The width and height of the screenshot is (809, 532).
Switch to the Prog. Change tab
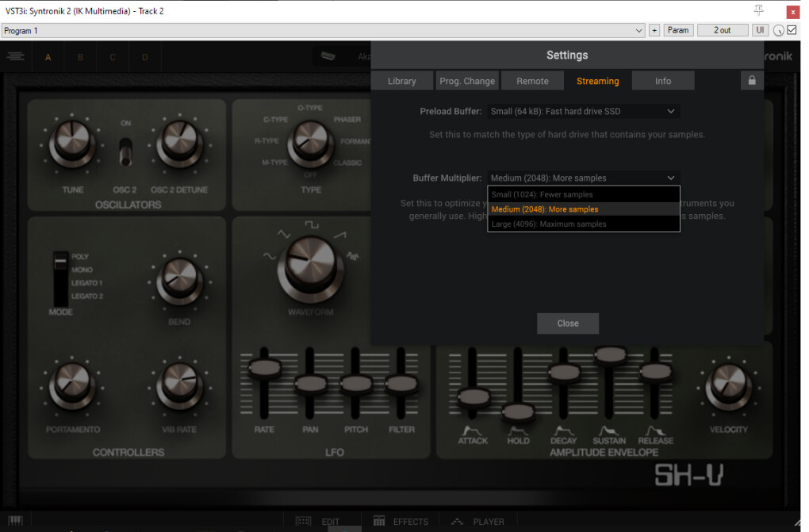click(x=467, y=81)
